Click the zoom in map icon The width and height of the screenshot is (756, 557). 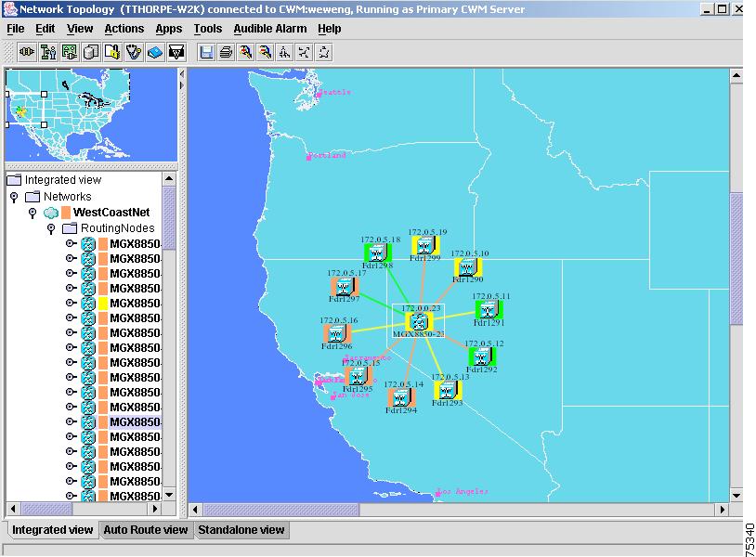pos(245,52)
